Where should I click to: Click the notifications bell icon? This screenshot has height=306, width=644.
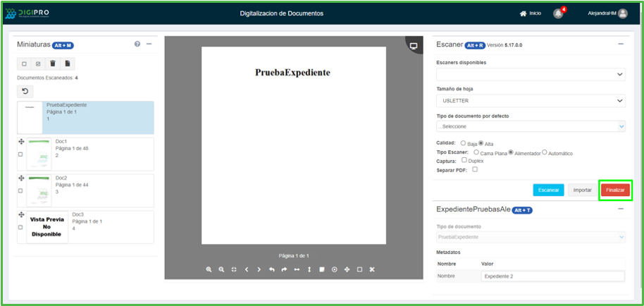(558, 13)
